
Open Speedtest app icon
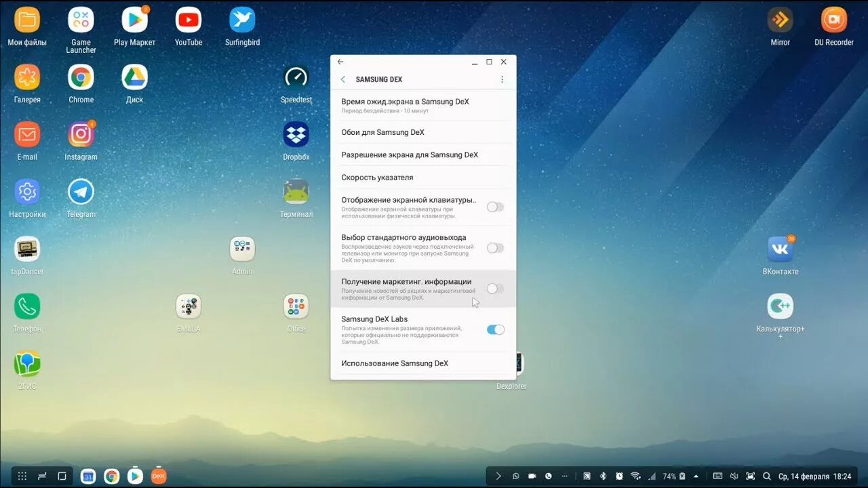coord(296,77)
